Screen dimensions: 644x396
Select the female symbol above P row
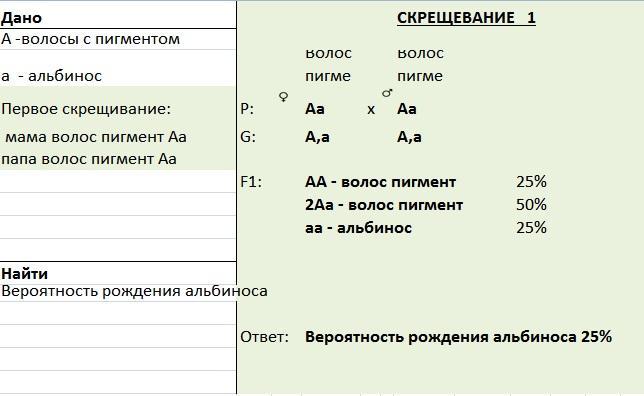[283, 97]
